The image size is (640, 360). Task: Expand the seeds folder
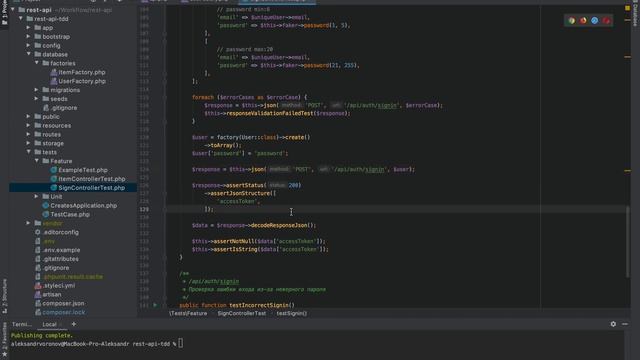pyautogui.click(x=37, y=98)
